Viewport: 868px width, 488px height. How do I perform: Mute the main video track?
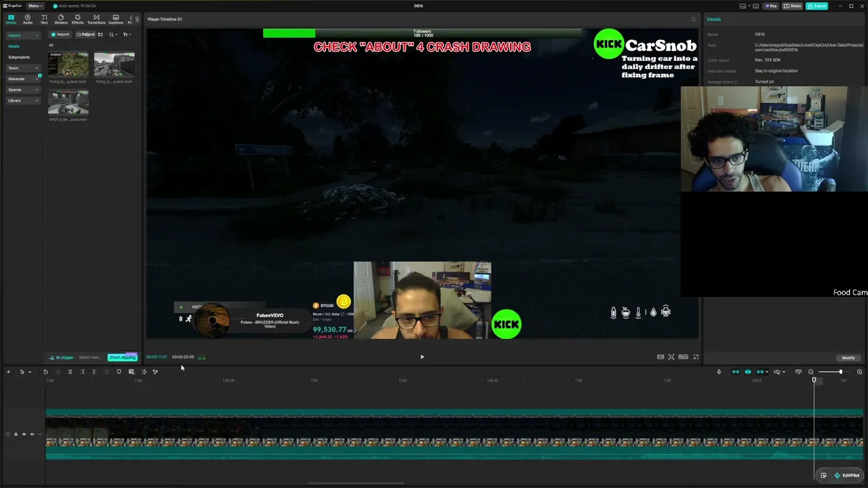32,434
